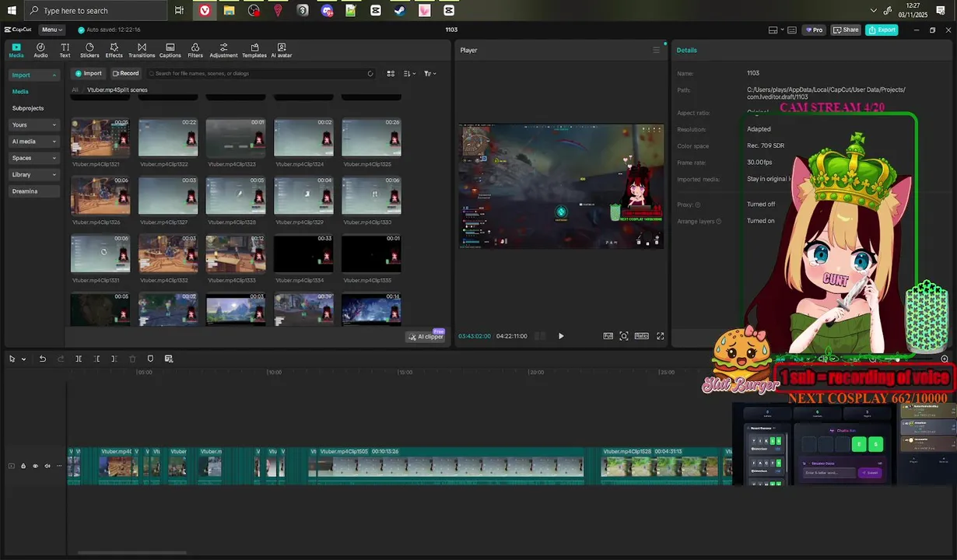Screen dimensions: 957x560
Task: Select thumbnail Vtuber.mp4Clip1322
Action: pyautogui.click(x=168, y=138)
